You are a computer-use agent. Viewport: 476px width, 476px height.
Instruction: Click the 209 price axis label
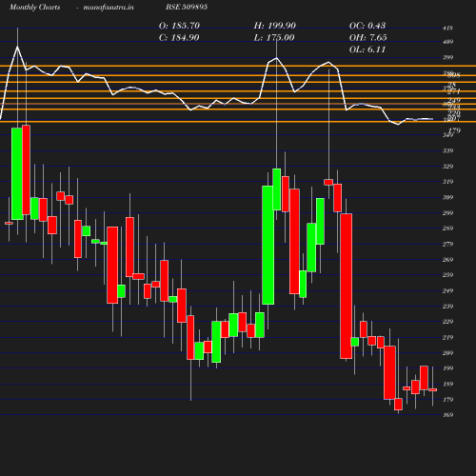coord(447,353)
